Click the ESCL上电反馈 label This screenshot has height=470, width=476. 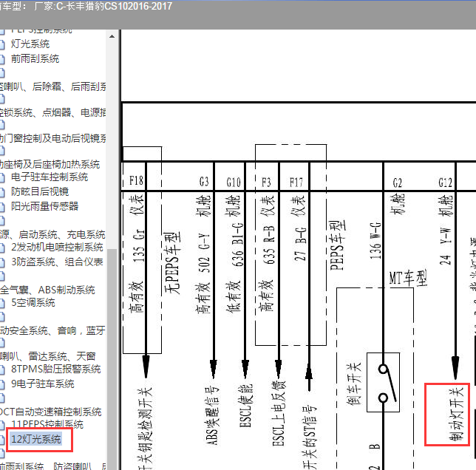(279, 414)
